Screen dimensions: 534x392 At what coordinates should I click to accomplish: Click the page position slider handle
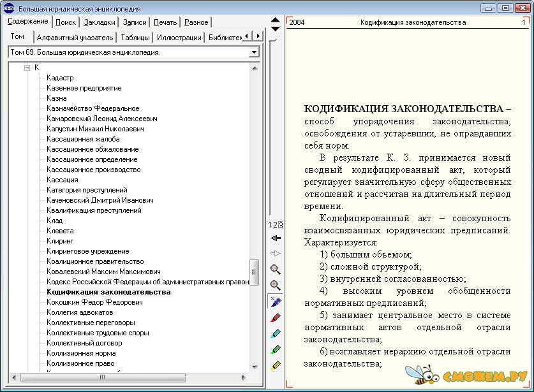tap(273, 41)
